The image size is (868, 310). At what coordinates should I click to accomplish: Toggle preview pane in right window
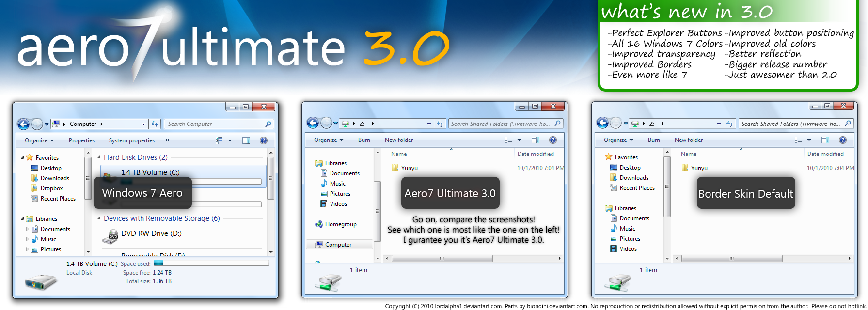[x=825, y=140]
